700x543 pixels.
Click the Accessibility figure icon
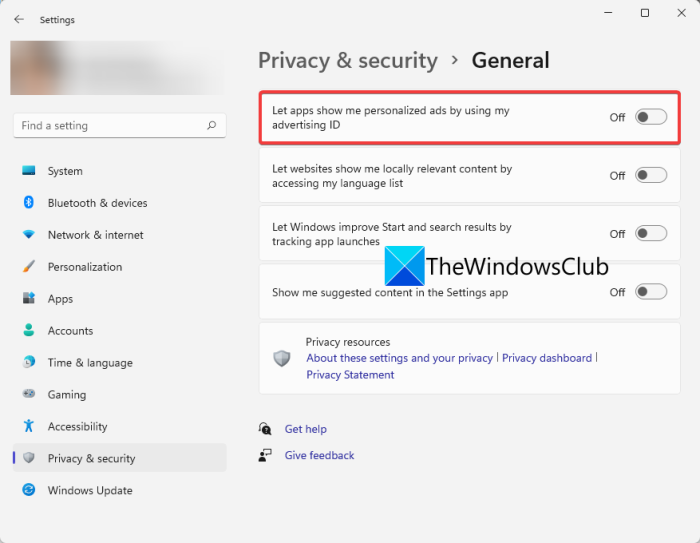coord(29,427)
